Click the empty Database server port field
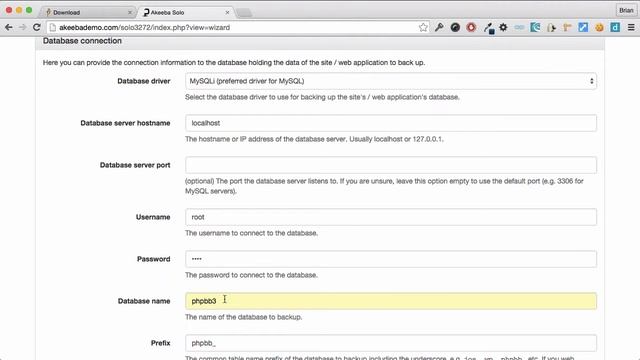 coord(391,165)
